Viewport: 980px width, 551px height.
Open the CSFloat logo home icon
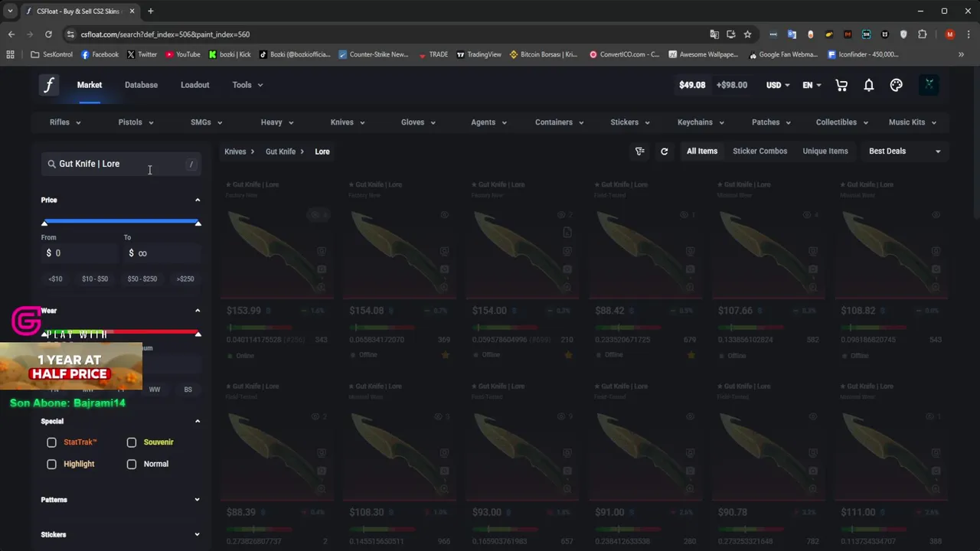48,85
